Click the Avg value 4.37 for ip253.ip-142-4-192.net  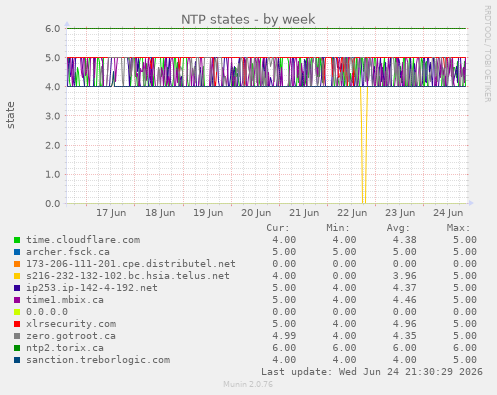[404, 288]
